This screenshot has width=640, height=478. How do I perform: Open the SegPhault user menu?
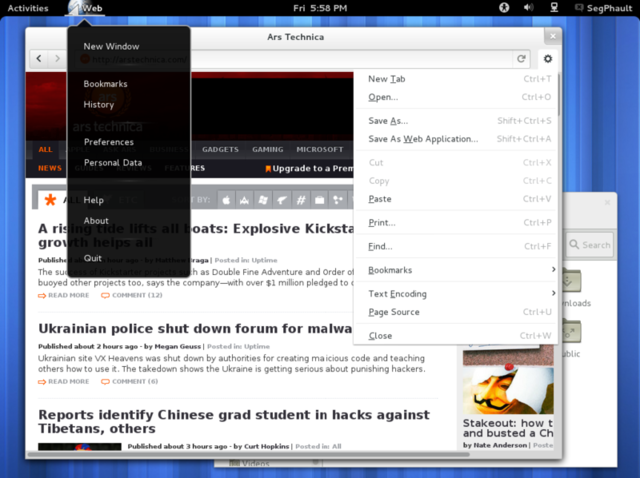[604, 8]
